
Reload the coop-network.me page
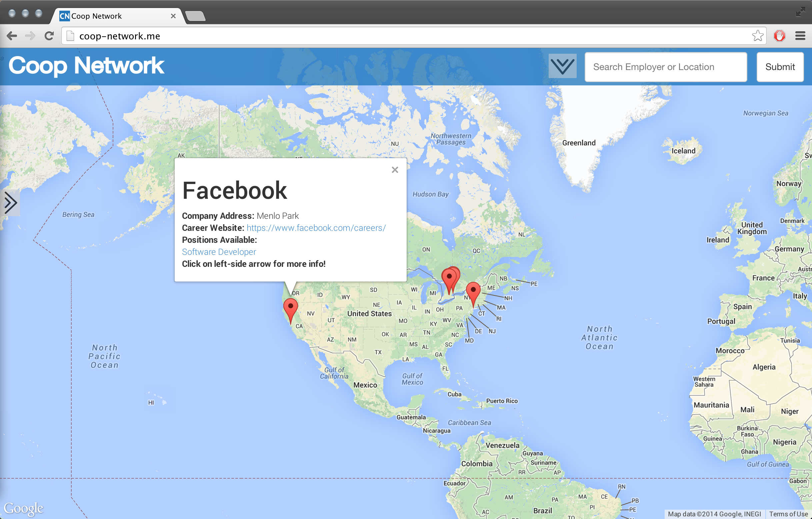49,36
